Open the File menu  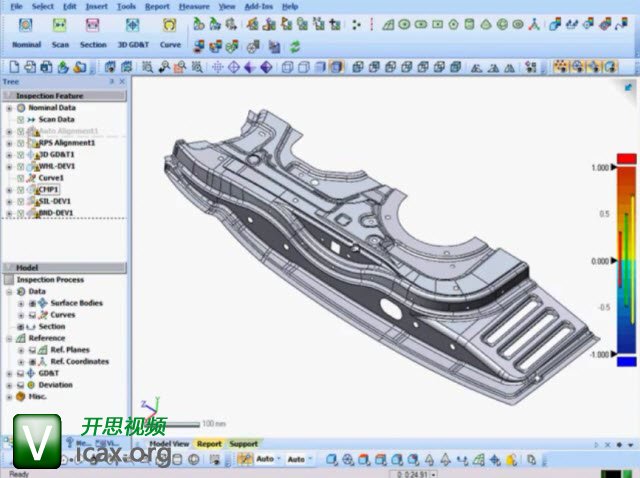(x=16, y=7)
